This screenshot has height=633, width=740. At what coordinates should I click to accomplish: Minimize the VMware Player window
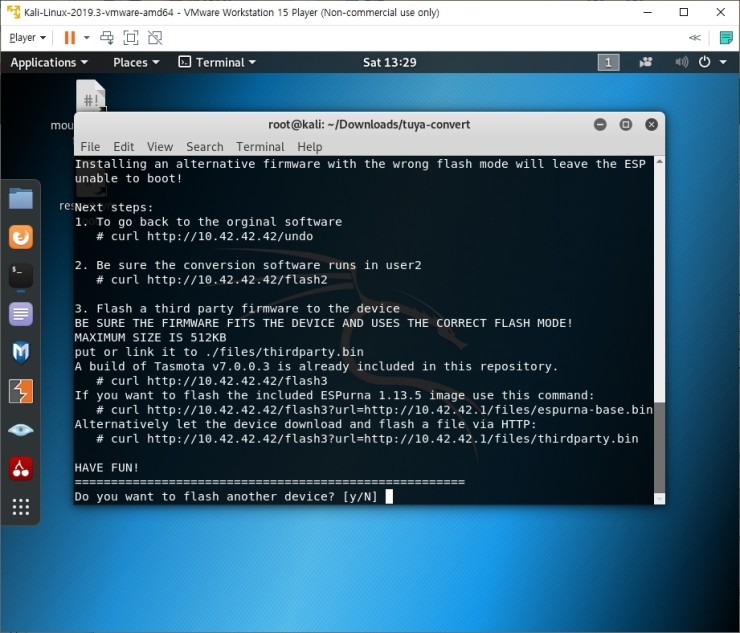point(648,12)
